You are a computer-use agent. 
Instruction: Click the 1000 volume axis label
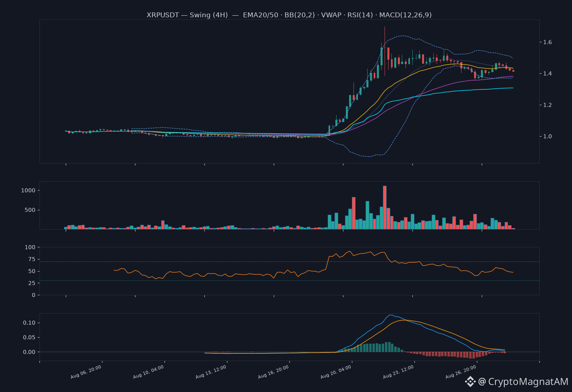click(28, 191)
